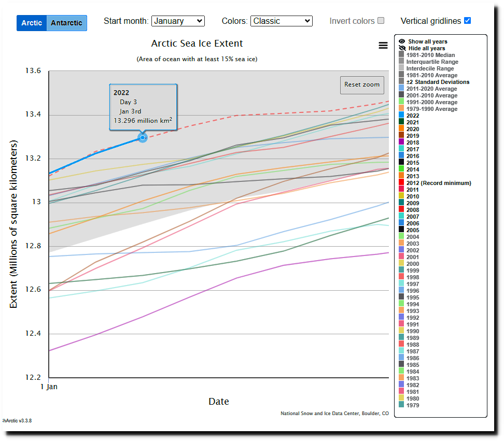
Task: Click the 2010 legend label
Action: [413, 196]
